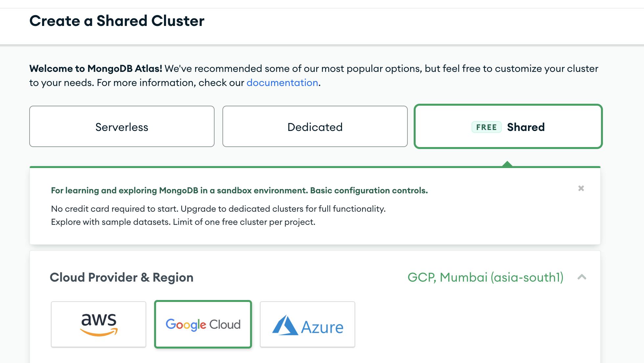Viewport: 644px width, 363px height.
Task: Click the 'No credit card required' line
Action: pos(218,209)
